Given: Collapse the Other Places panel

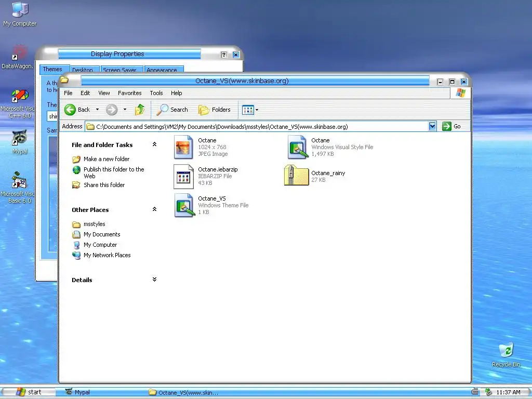Looking at the screenshot, I should [x=154, y=209].
